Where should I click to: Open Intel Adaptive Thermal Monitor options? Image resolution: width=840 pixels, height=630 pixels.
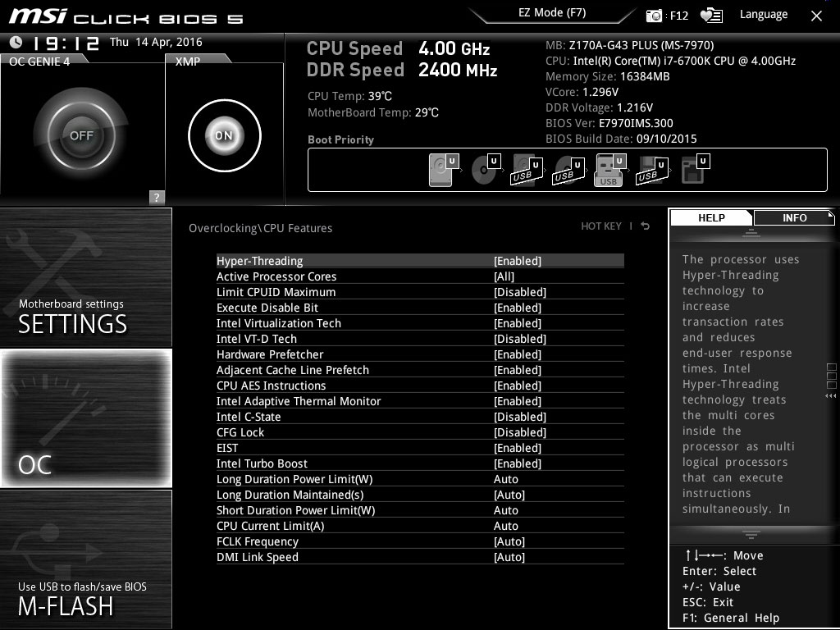coord(420,400)
